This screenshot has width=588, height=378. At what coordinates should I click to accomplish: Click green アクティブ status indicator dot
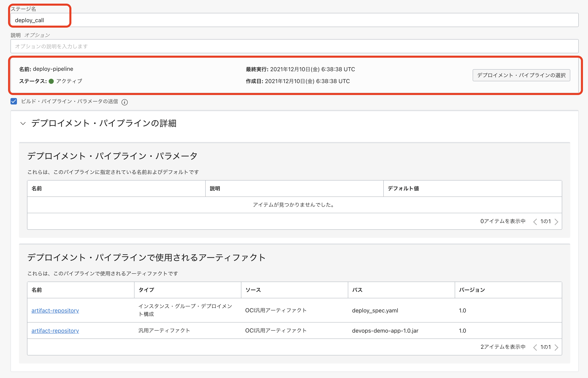click(x=51, y=81)
